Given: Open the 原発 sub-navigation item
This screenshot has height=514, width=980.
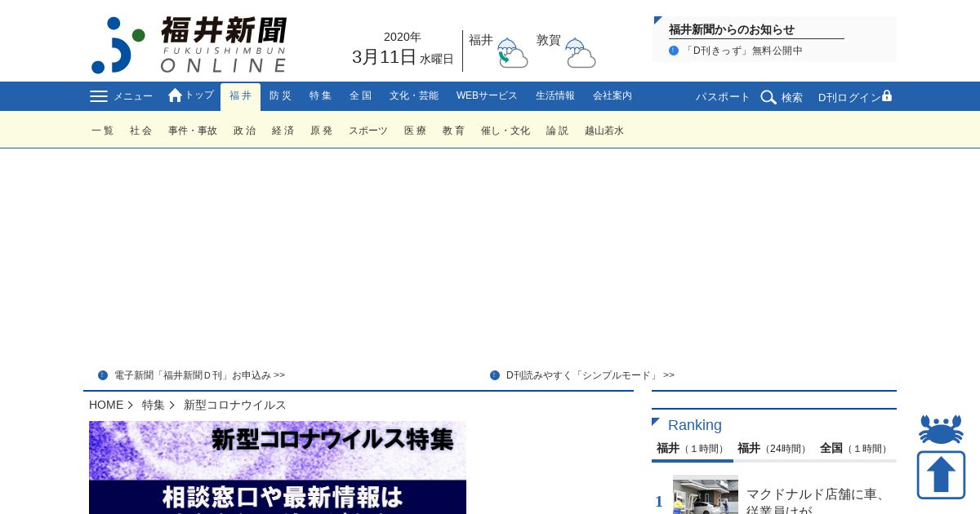Looking at the screenshot, I should 322,131.
